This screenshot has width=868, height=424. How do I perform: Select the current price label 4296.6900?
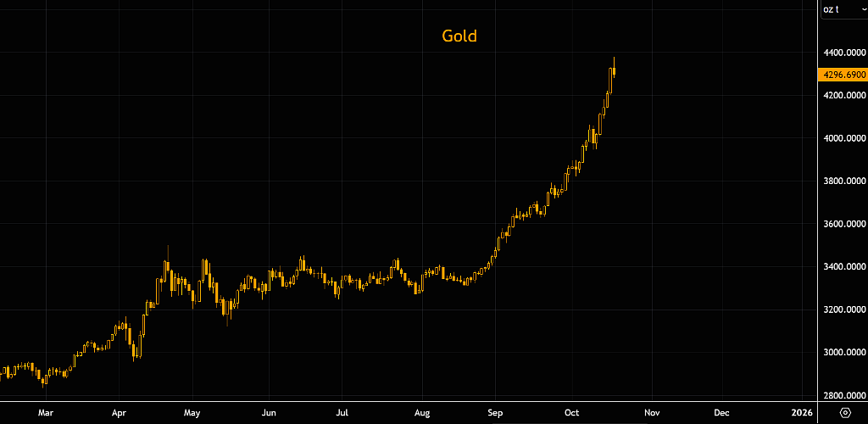(843, 75)
